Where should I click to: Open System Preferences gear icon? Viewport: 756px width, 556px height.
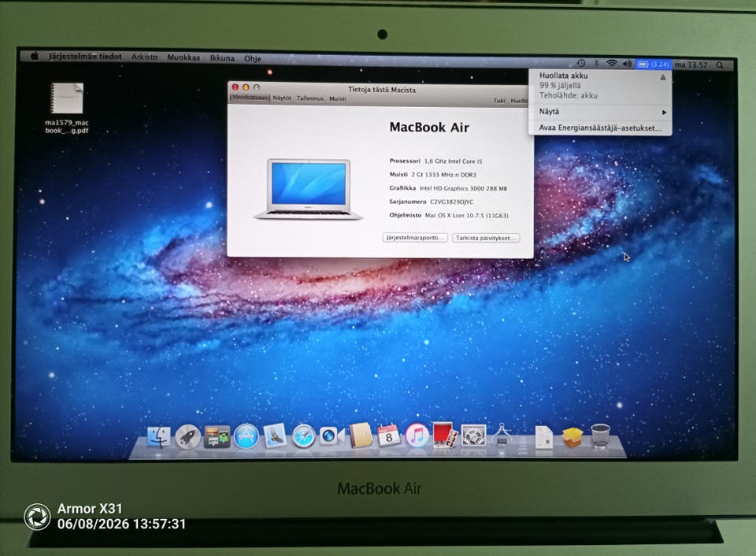pos(473,436)
